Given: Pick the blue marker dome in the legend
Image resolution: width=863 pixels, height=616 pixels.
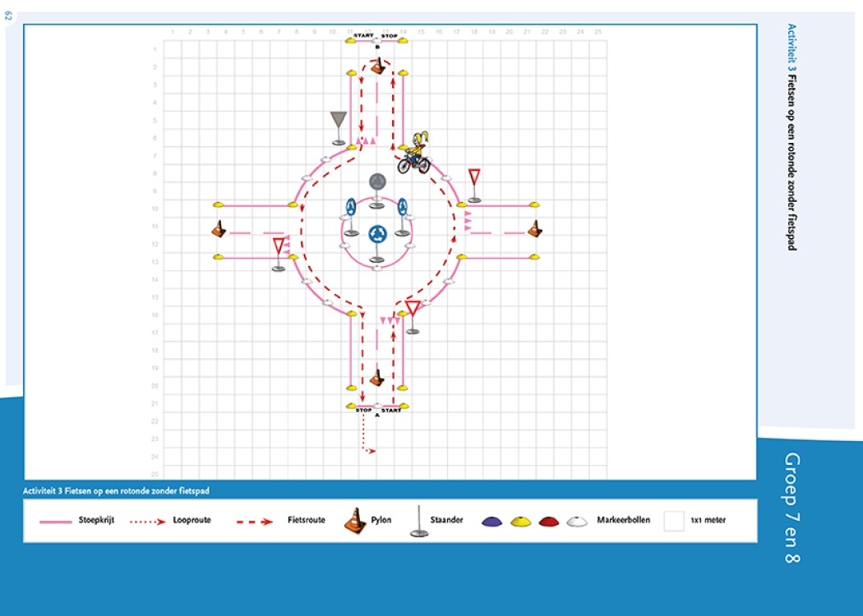Looking at the screenshot, I should tap(492, 522).
